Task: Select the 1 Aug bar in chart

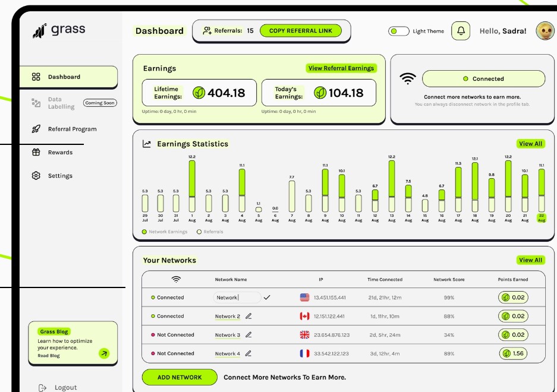Action: pyautogui.click(x=192, y=186)
